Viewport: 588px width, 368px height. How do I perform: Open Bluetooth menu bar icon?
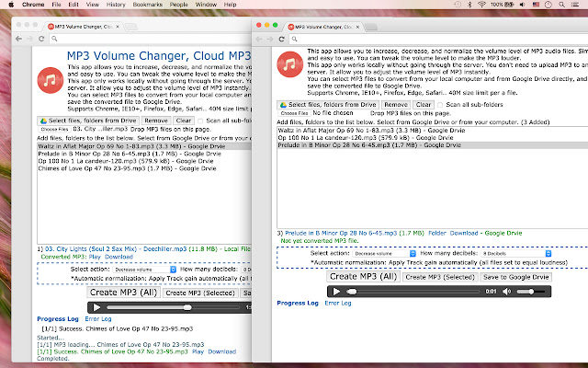pyautogui.click(x=469, y=5)
